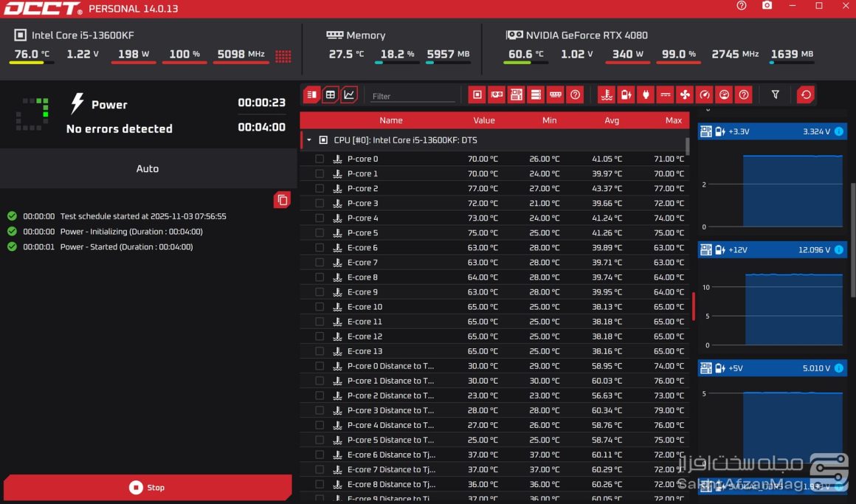
Task: Reset sensor statistics with the refresh icon
Action: pyautogui.click(x=806, y=94)
